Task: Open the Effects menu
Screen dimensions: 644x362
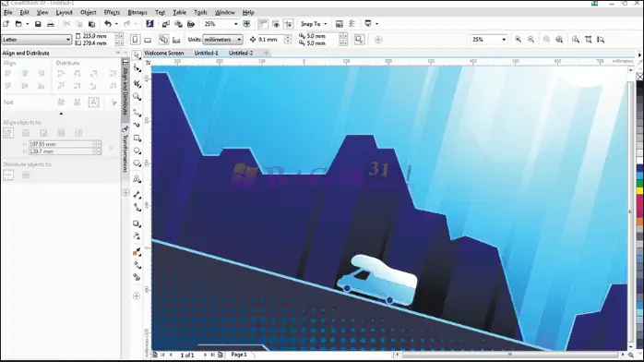Action: pos(112,12)
